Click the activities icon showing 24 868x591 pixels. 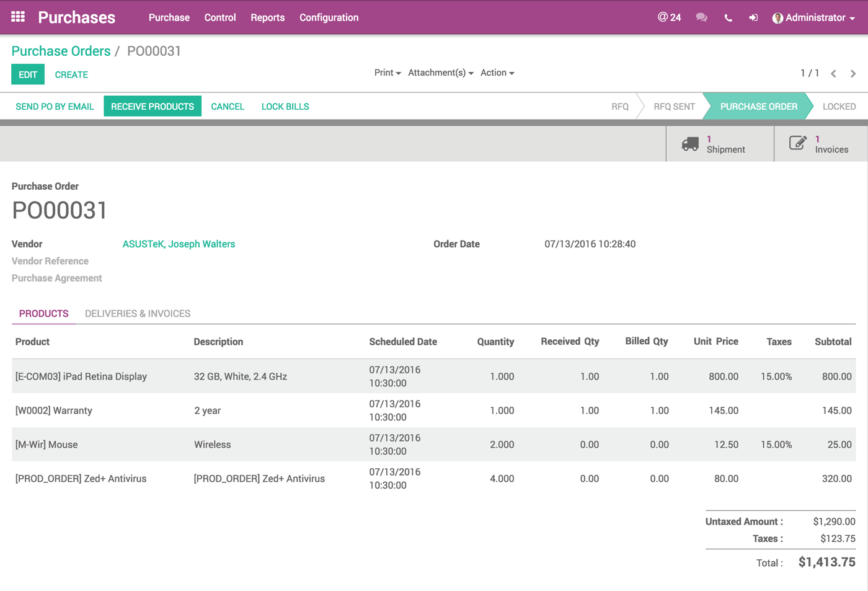pyautogui.click(x=669, y=17)
